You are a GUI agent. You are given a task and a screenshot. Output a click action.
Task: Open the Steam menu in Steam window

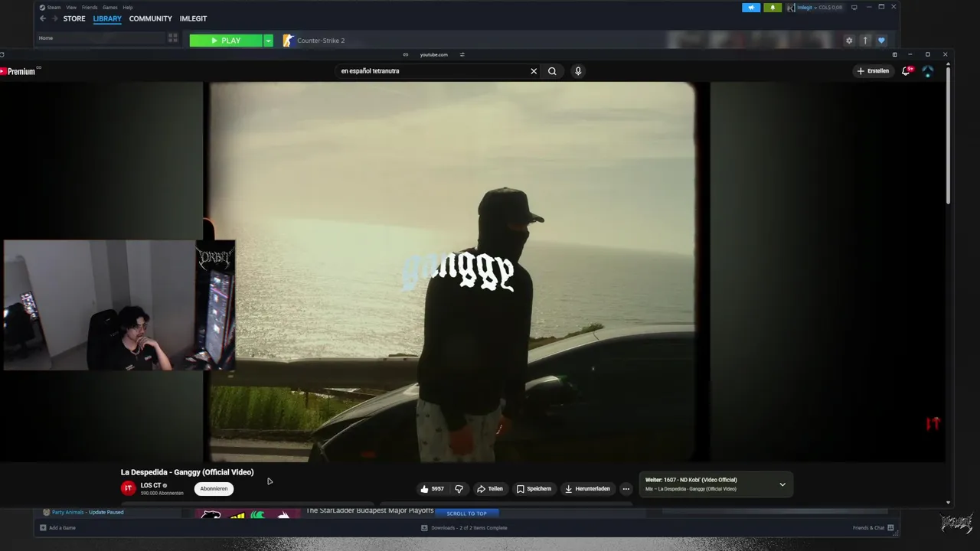coord(54,8)
